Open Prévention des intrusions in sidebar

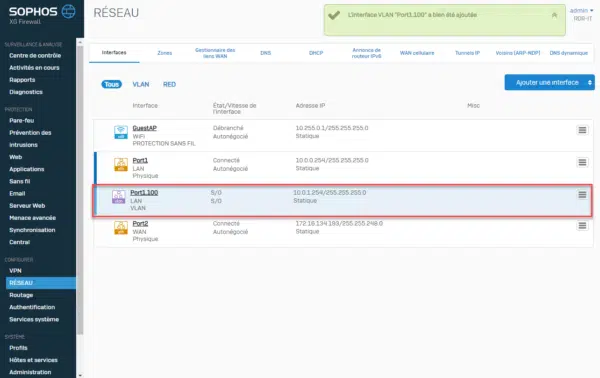click(x=30, y=138)
